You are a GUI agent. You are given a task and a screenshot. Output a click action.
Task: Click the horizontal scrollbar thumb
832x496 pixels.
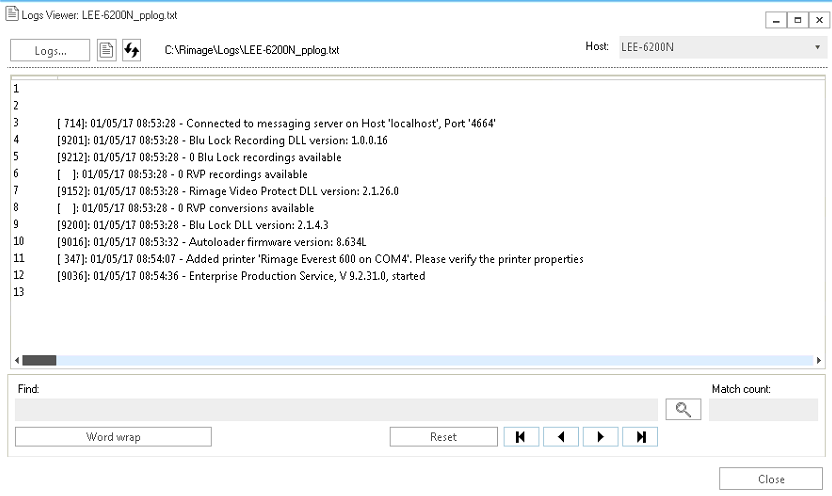[39, 360]
